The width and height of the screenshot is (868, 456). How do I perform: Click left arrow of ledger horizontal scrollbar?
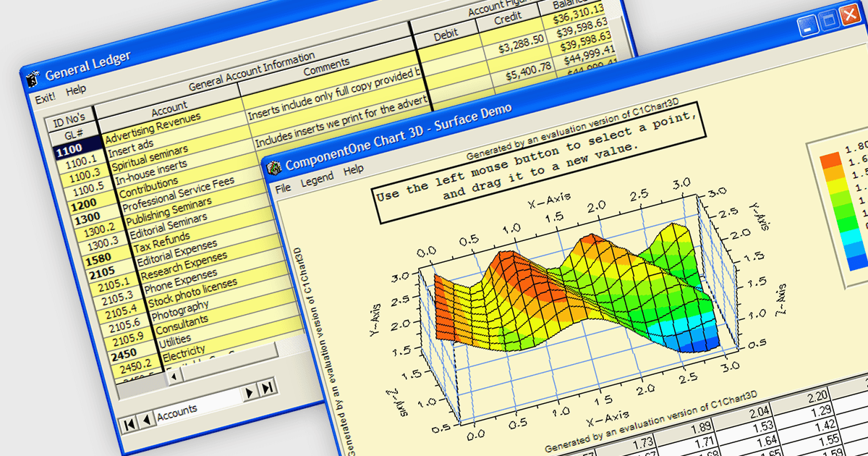click(174, 377)
